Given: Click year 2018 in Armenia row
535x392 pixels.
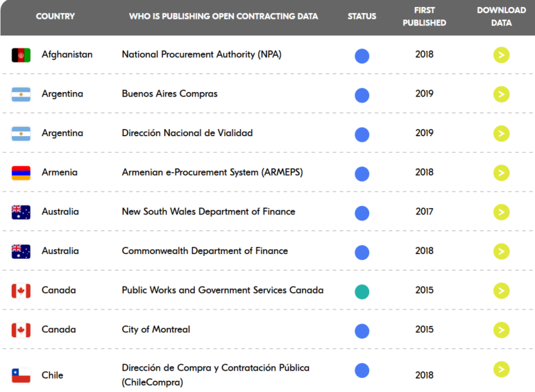Looking at the screenshot, I should 424,172.
